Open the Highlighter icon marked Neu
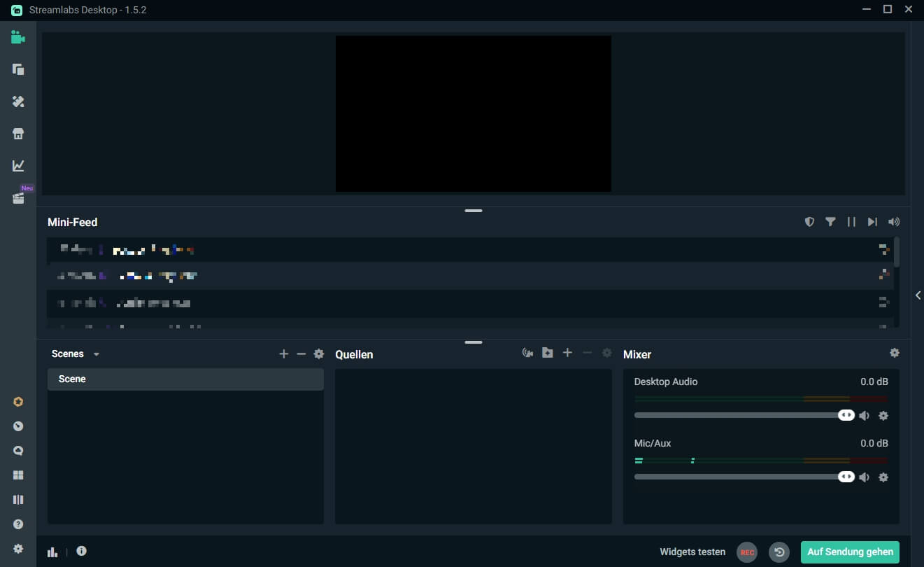Screen dimensions: 924x567 [18, 199]
